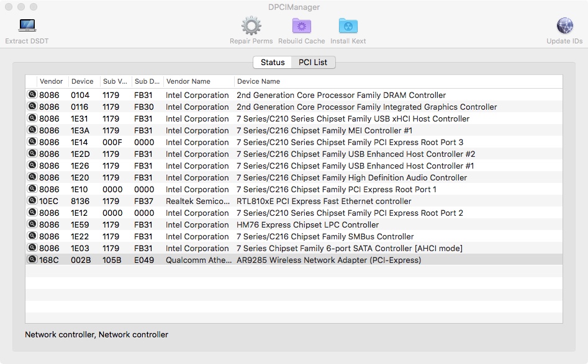Select '2nd Generation Core Processor Family DRAM Controller' text
This screenshot has width=588, height=364.
tap(341, 95)
